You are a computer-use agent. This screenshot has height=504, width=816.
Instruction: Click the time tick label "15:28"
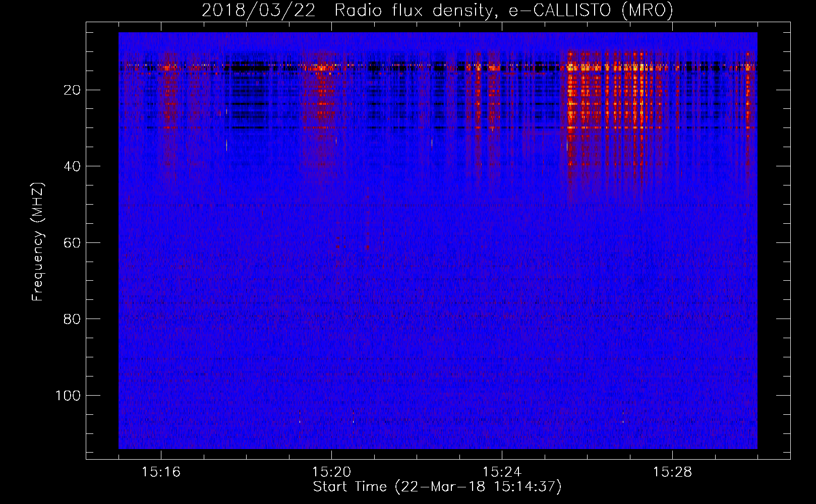tap(673, 472)
